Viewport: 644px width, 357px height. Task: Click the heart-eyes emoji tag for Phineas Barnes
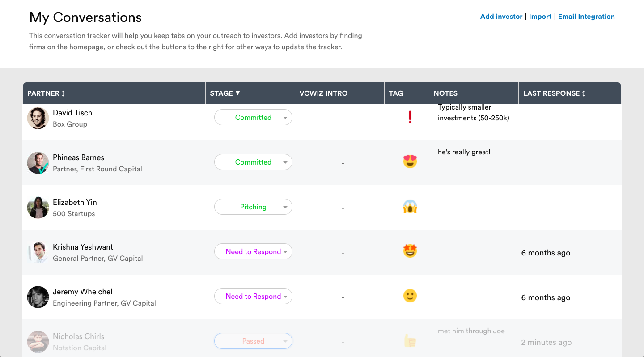[x=410, y=161]
